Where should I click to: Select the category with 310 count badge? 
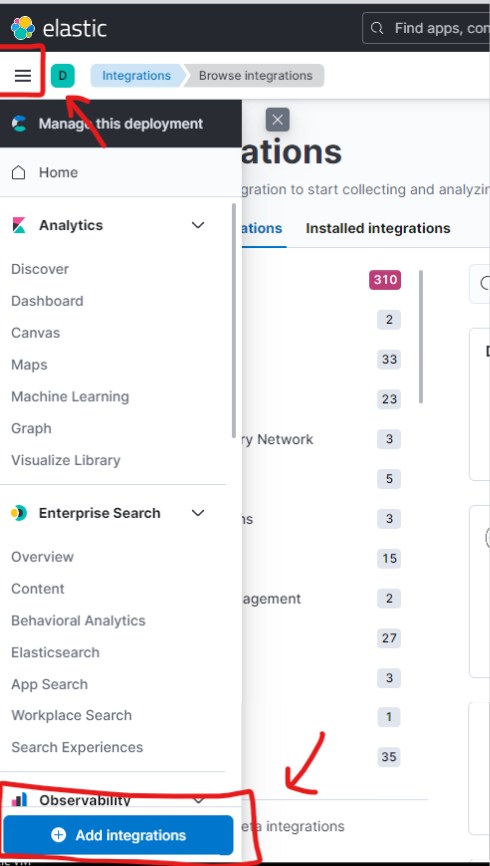click(x=385, y=280)
